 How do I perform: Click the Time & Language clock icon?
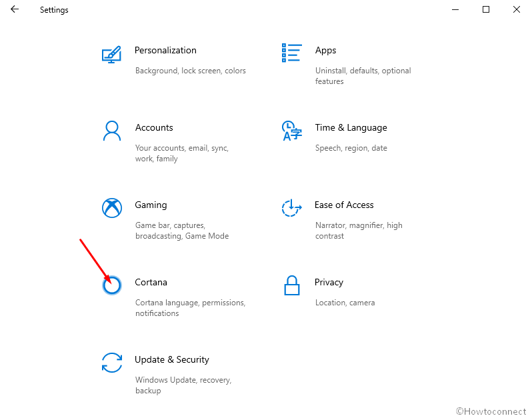click(291, 131)
